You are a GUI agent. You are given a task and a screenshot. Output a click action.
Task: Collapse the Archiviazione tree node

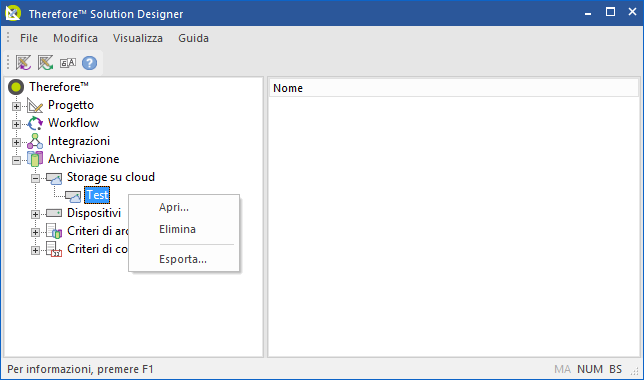(x=16, y=160)
